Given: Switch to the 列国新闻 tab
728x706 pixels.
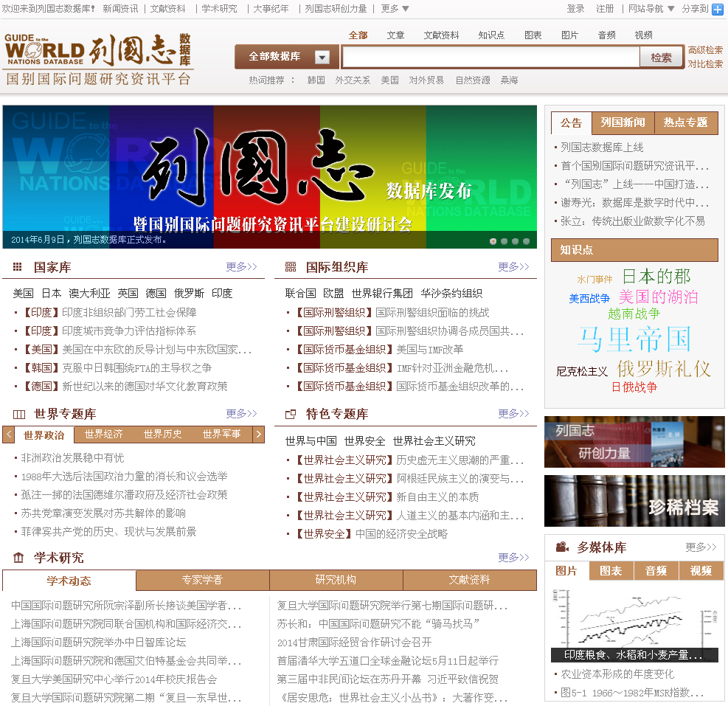Looking at the screenshot, I should tap(623, 122).
